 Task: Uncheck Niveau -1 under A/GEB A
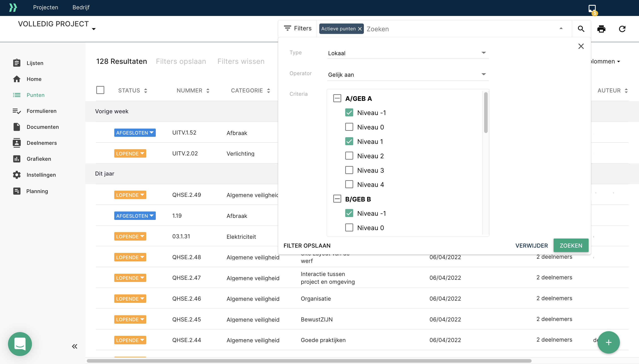coord(349,112)
